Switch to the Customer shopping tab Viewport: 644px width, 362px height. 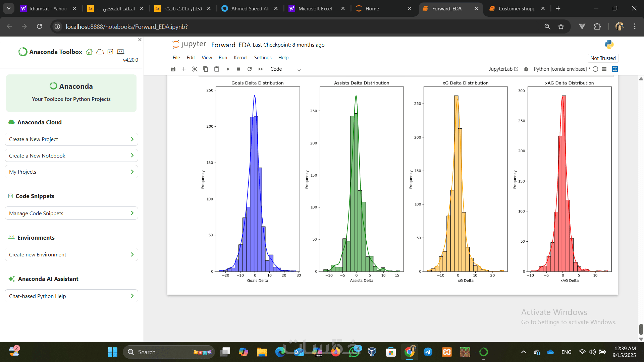click(x=517, y=9)
